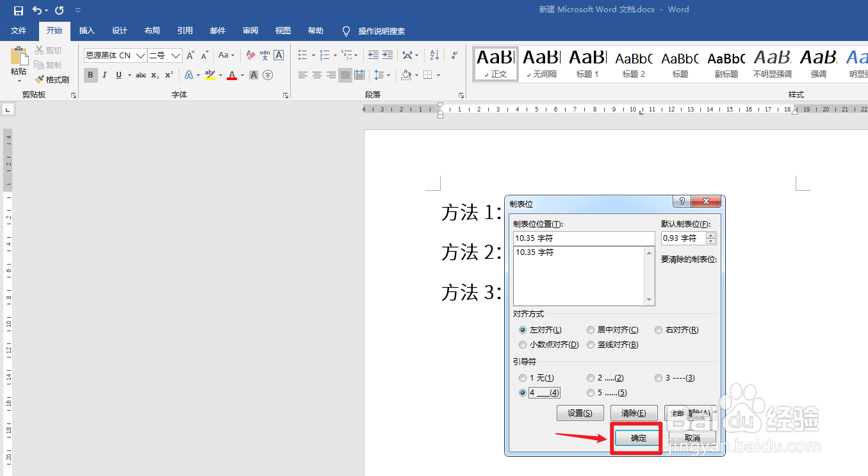Decrease font size with shrink font icon
The width and height of the screenshot is (868, 476).
pyautogui.click(x=204, y=56)
